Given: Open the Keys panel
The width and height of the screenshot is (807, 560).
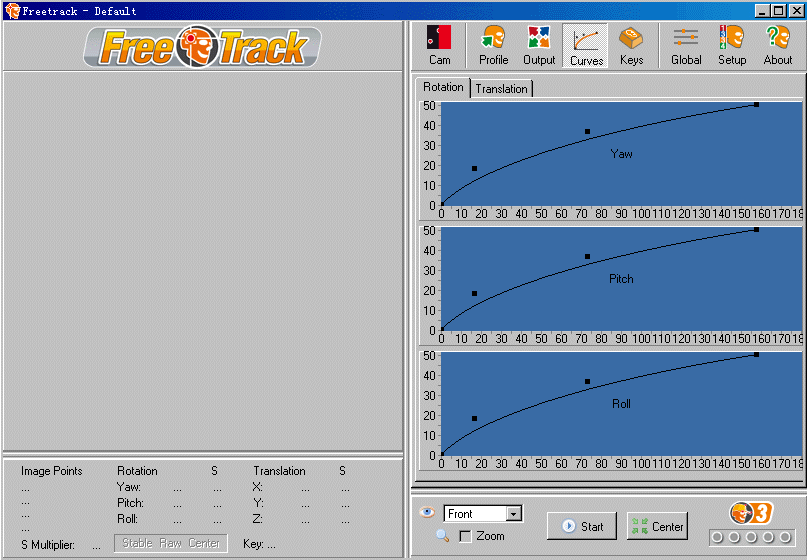Looking at the screenshot, I should [x=631, y=45].
